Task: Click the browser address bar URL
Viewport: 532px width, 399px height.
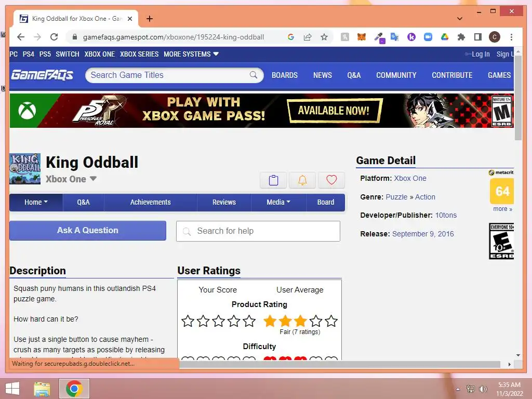Action: (174, 37)
